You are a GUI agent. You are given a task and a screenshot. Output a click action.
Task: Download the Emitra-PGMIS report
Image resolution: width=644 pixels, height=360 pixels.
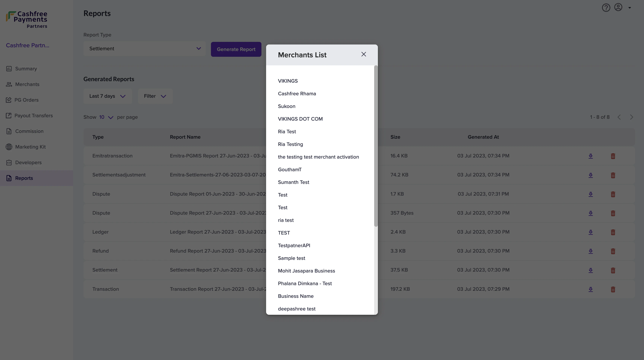(x=591, y=156)
